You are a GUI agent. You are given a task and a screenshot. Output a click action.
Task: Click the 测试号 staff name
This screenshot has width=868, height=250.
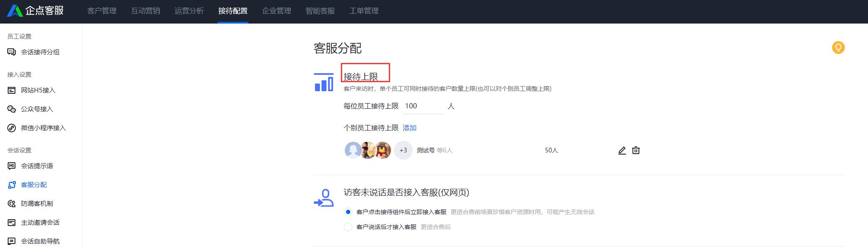tap(426, 150)
